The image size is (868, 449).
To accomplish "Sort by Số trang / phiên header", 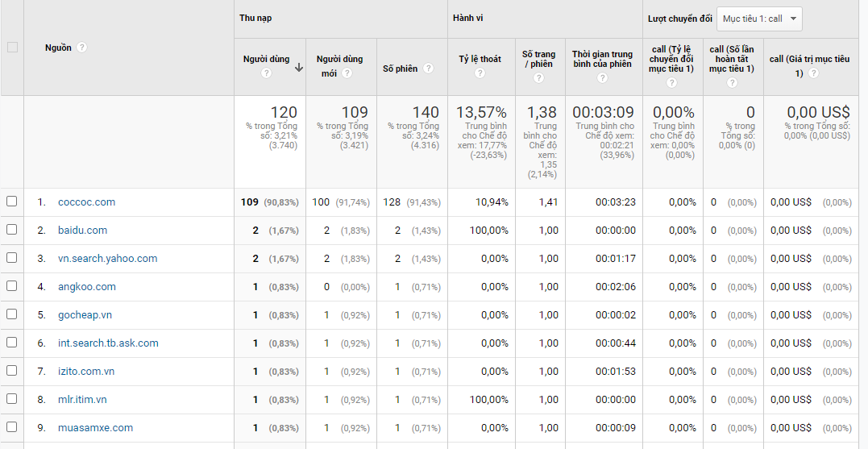I will tap(538, 59).
